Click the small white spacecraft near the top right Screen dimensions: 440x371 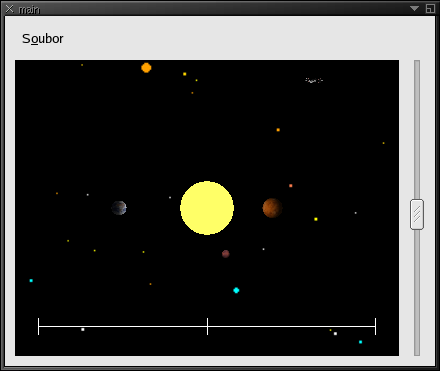(314, 80)
